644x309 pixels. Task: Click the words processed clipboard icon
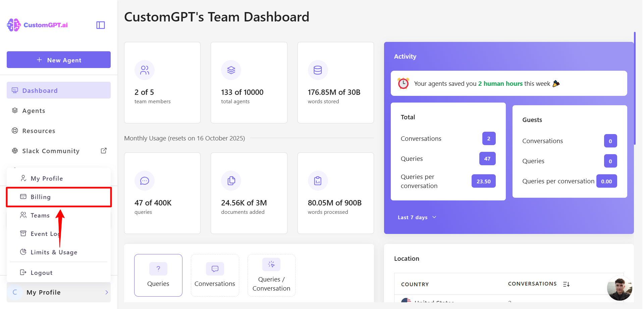tap(318, 181)
